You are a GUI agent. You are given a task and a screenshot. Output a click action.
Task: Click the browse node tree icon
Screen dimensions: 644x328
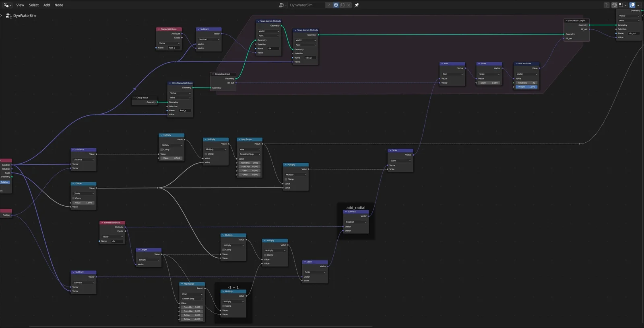pos(282,5)
